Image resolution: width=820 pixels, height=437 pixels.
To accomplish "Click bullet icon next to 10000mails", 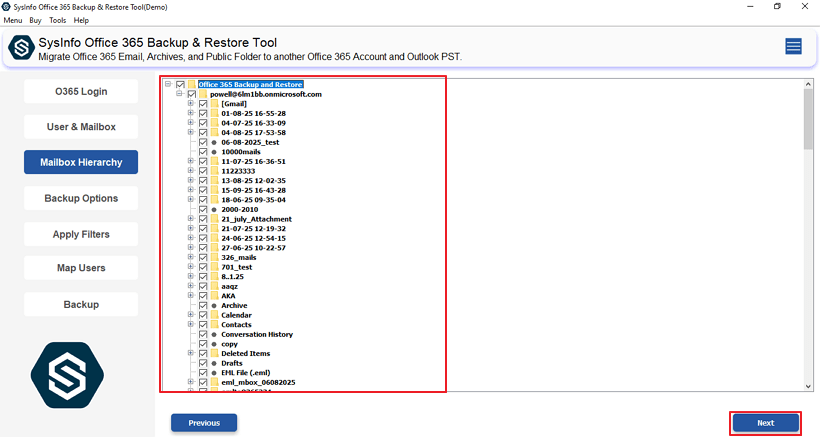I will [x=214, y=152].
